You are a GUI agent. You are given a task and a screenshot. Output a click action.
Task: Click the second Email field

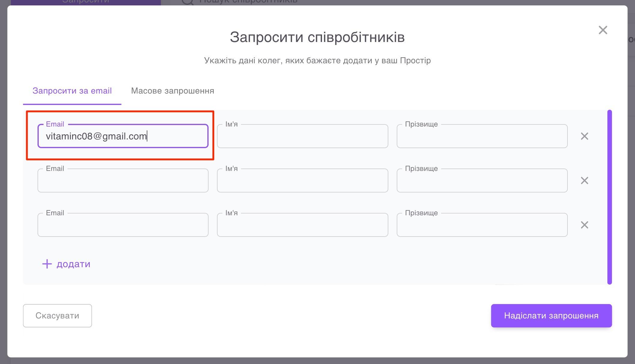coord(123,181)
